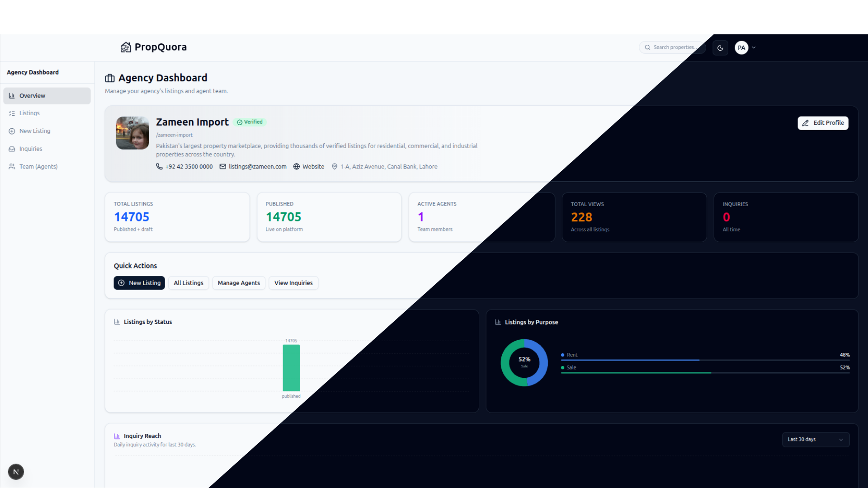The height and width of the screenshot is (488, 868).
Task: Open the Last 30 days dropdown
Action: click(x=816, y=439)
